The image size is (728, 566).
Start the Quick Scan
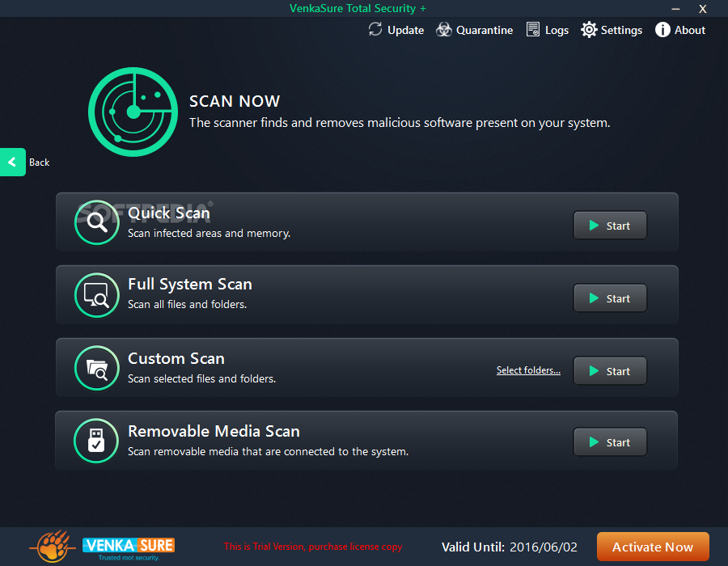[610, 226]
